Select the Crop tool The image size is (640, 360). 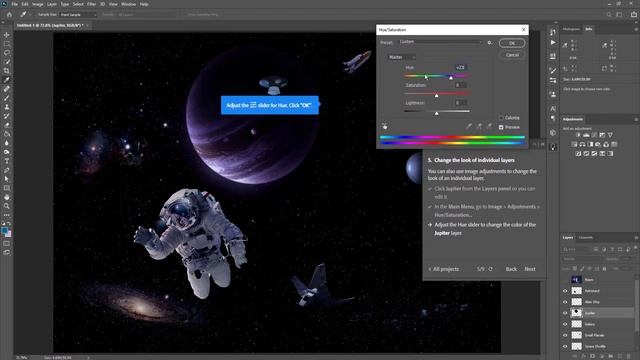(x=7, y=71)
